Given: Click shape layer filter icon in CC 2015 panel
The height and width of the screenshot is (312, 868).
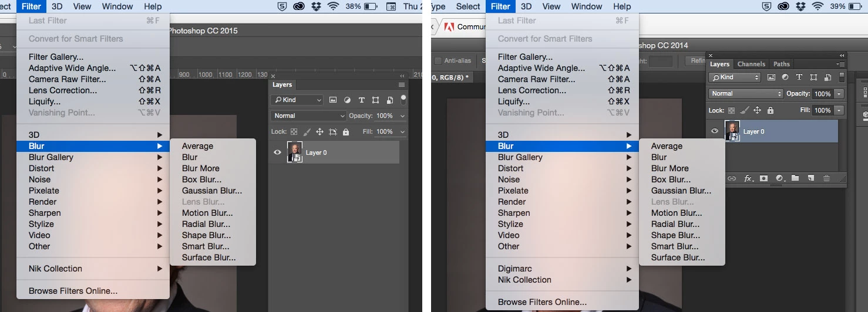Looking at the screenshot, I should pyautogui.click(x=375, y=100).
